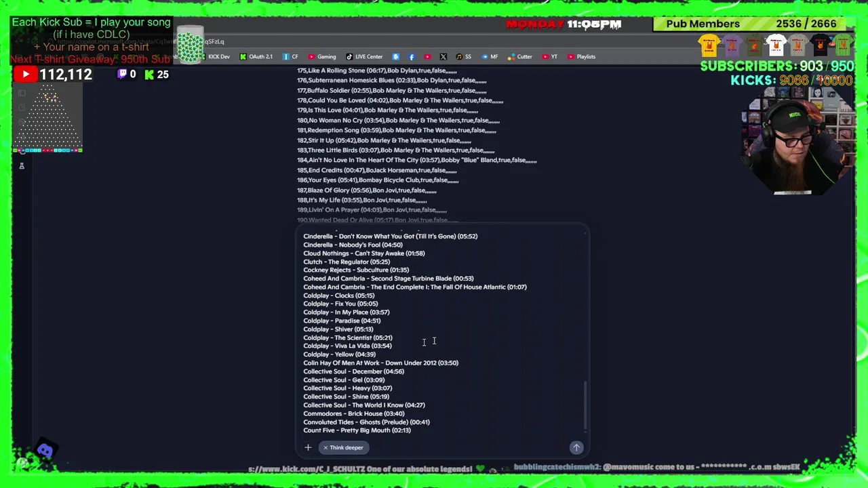
Task: Click 'Cloud Nothings - Can't Stay Awake' line
Action: click(364, 253)
